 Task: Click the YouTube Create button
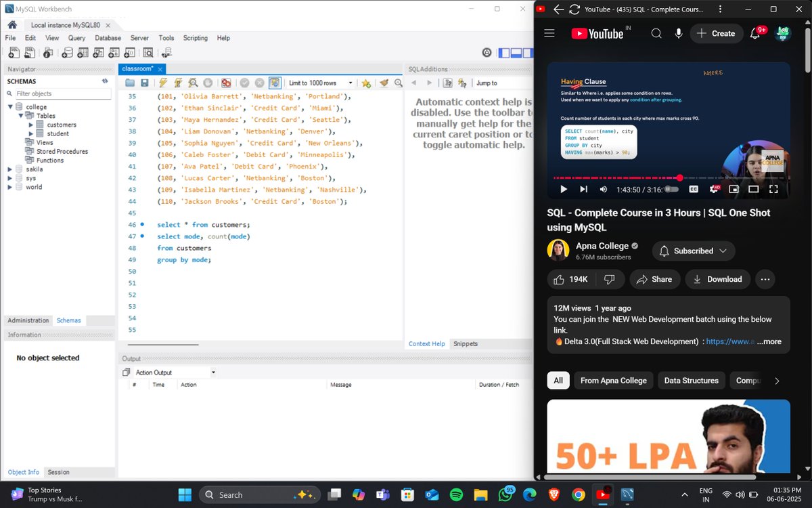(717, 33)
